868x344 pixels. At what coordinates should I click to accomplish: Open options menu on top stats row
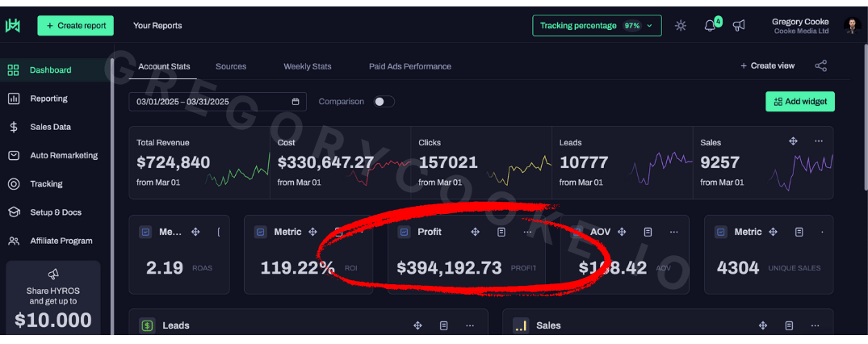[819, 141]
